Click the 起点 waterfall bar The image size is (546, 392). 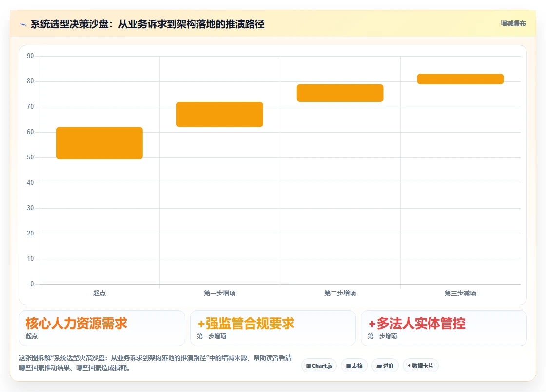point(99,143)
